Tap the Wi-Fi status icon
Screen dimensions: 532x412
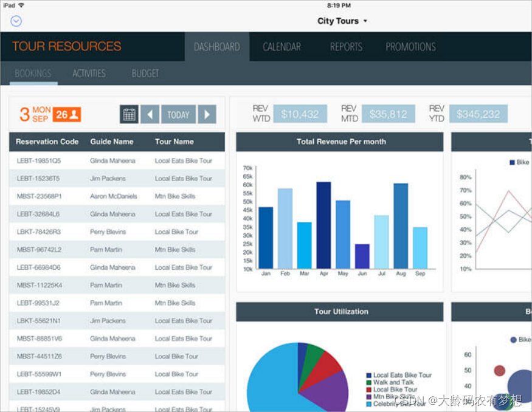[21, 5]
